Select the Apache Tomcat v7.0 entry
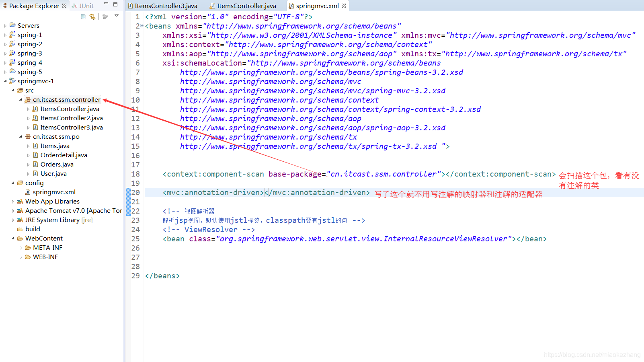Viewport: 644px width, 362px height. (74, 211)
